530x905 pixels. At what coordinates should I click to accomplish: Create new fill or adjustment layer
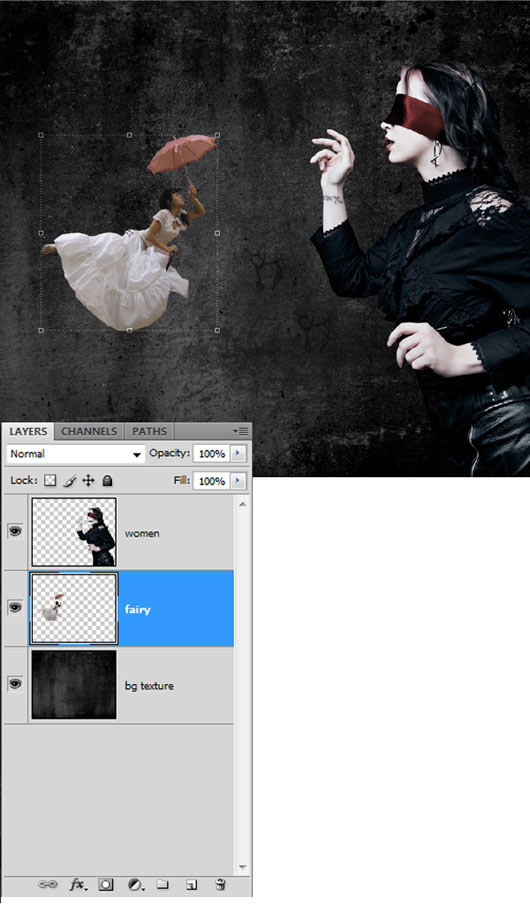(135, 884)
